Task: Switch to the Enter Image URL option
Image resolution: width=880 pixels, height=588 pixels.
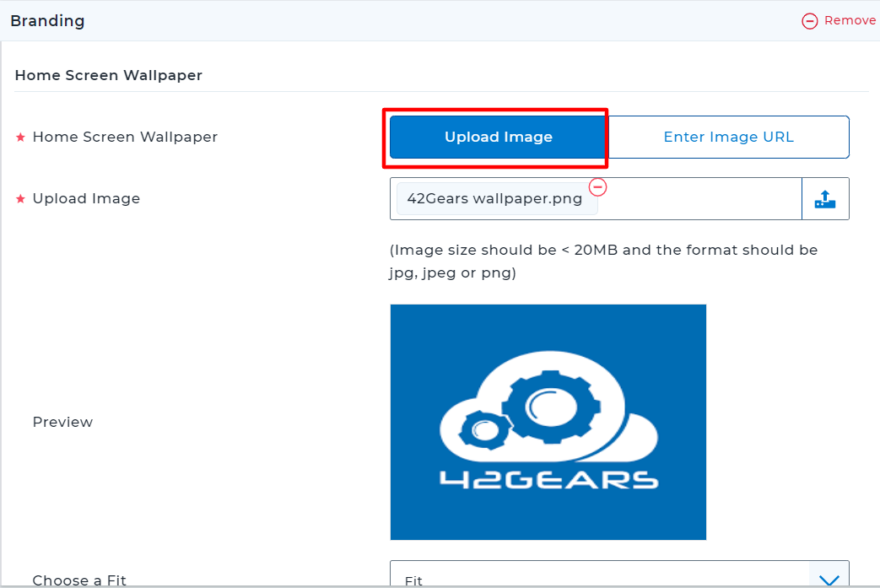Action: 728,137
